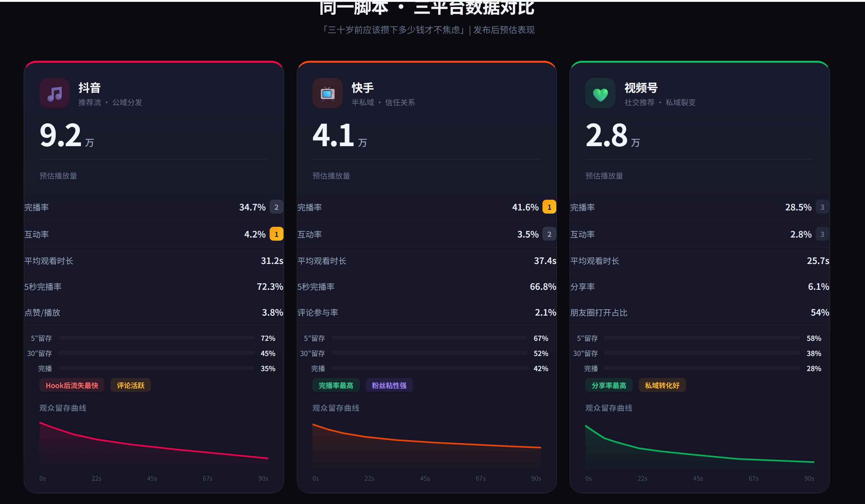Click the 粉丝粘性强 tag
865x504 pixels.
[x=389, y=385]
